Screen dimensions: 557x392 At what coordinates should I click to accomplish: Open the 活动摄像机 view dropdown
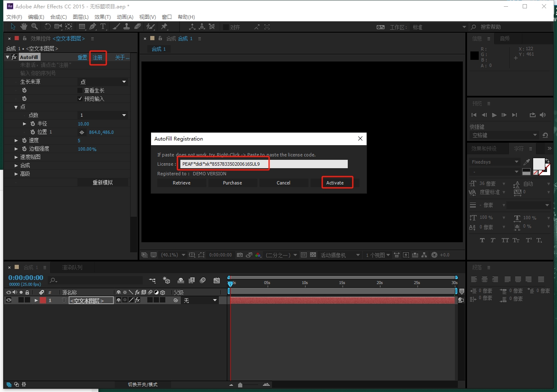[340, 255]
